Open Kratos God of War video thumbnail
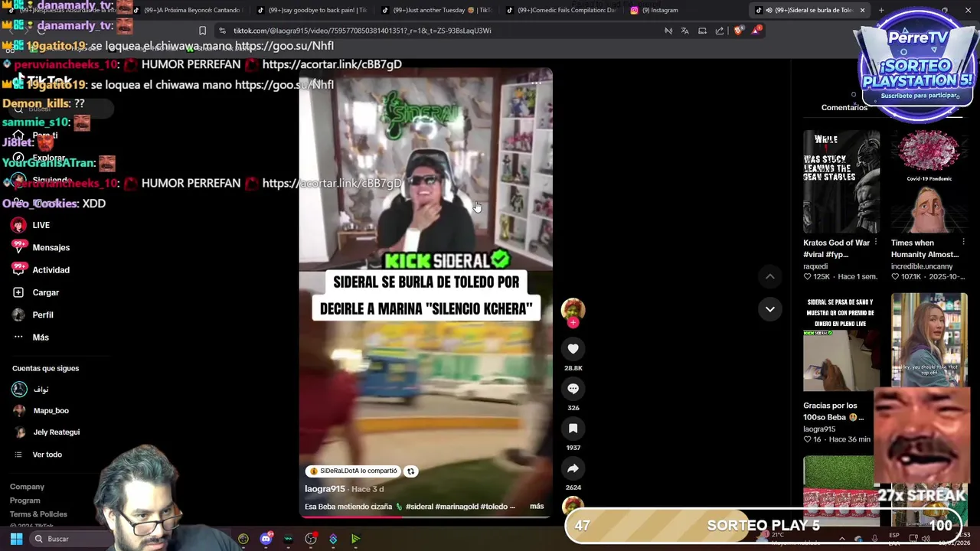980x551 pixels. pyautogui.click(x=841, y=181)
